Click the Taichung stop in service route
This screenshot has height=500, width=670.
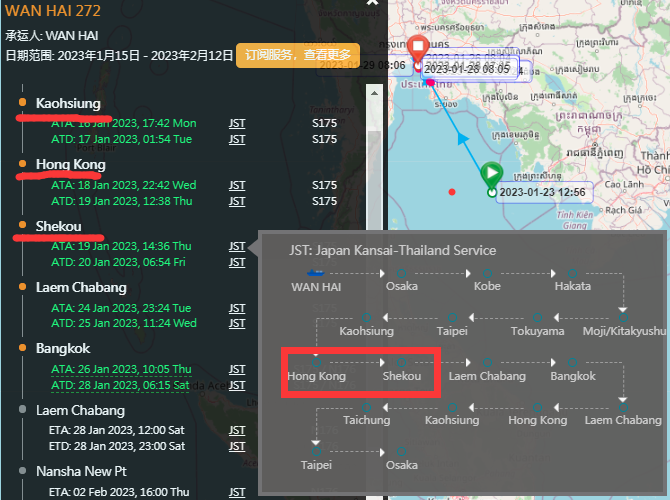click(367, 420)
